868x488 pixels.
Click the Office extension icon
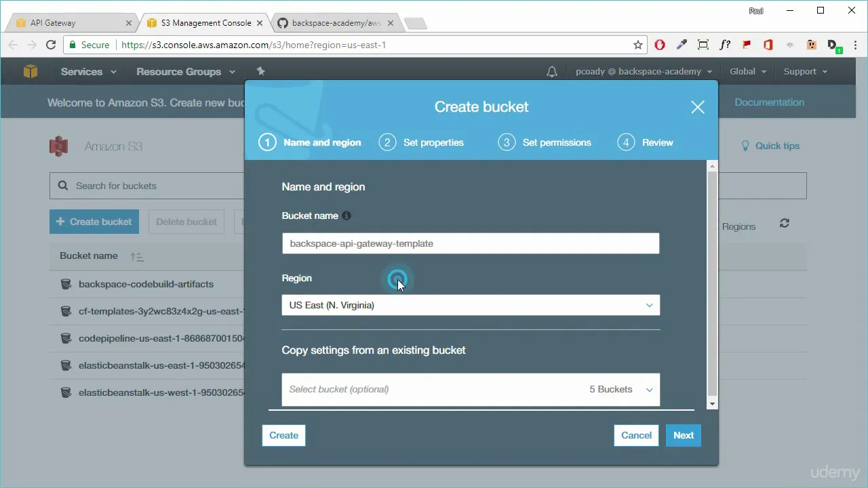(768, 45)
